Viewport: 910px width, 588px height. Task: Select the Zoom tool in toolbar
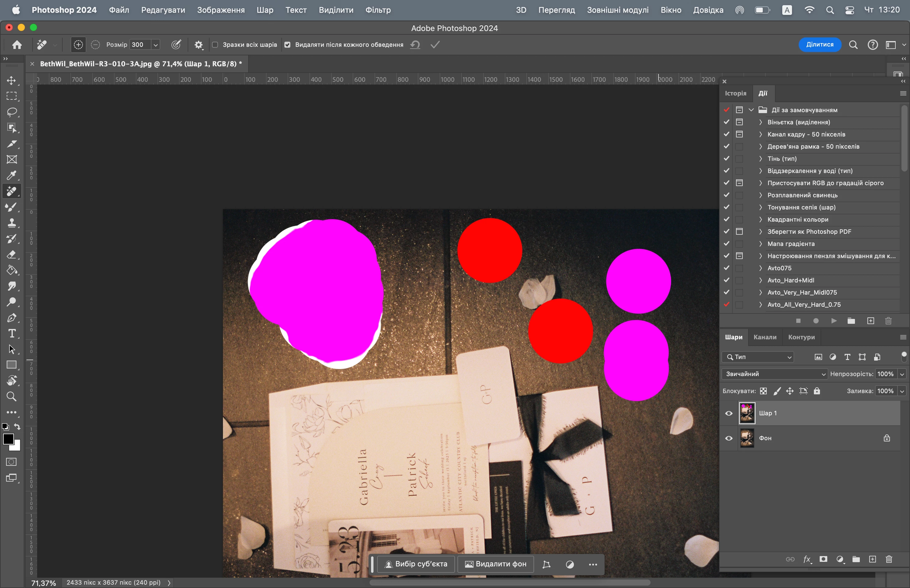click(12, 396)
